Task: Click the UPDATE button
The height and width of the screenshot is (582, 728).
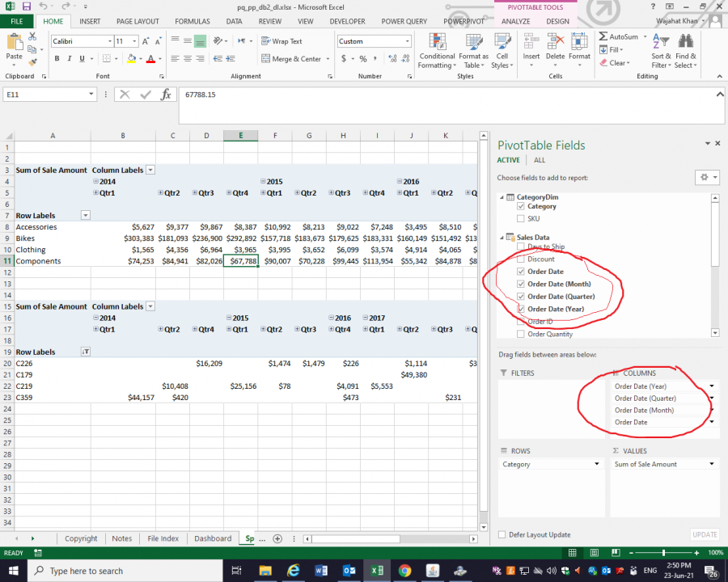Action: pos(705,534)
